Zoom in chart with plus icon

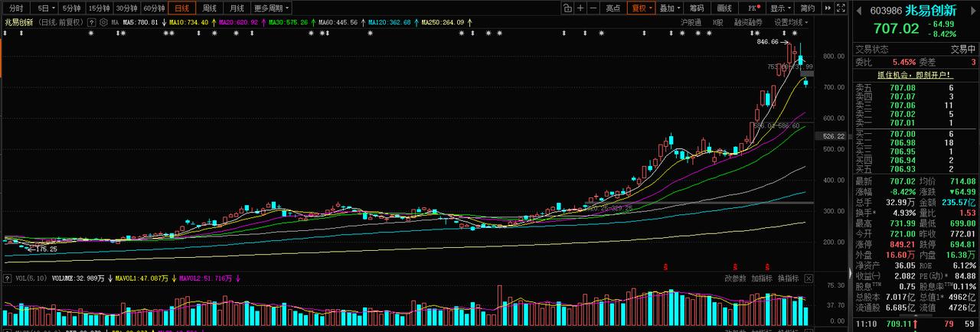coord(580,8)
